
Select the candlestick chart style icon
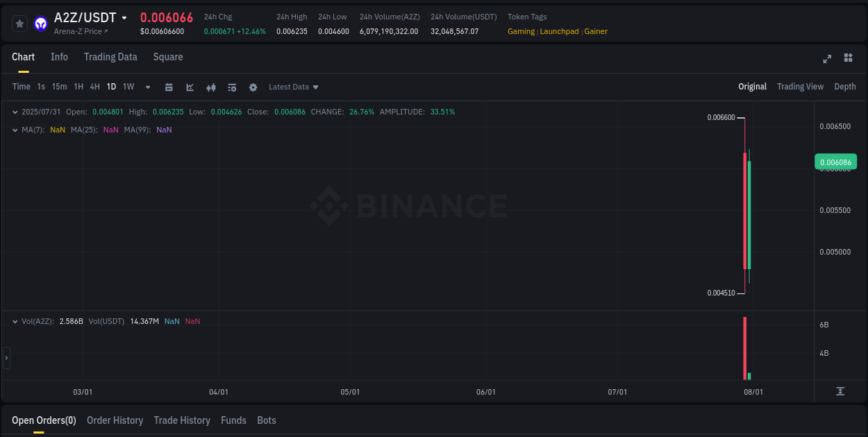[210, 87]
